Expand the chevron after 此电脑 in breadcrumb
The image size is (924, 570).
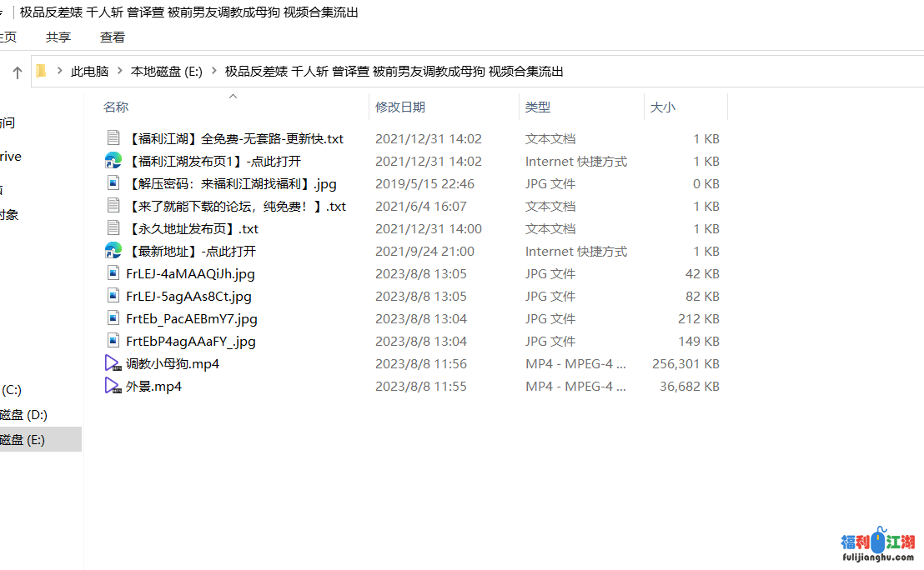[x=120, y=72]
